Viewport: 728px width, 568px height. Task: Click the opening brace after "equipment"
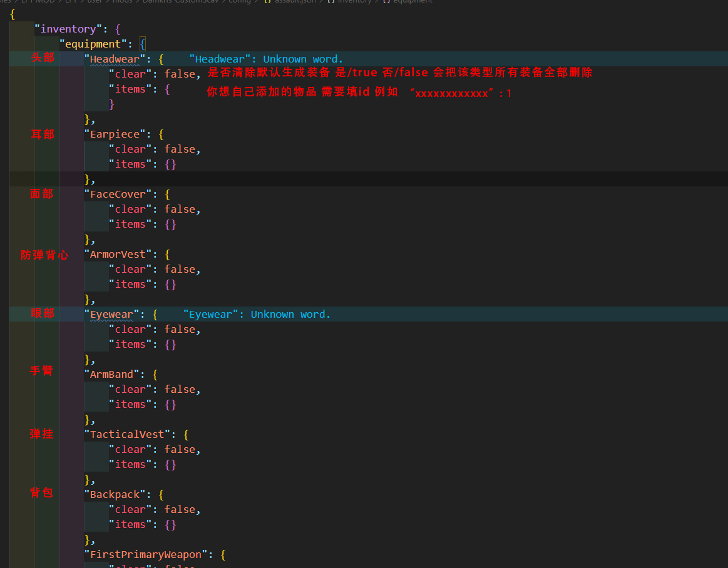point(143,44)
